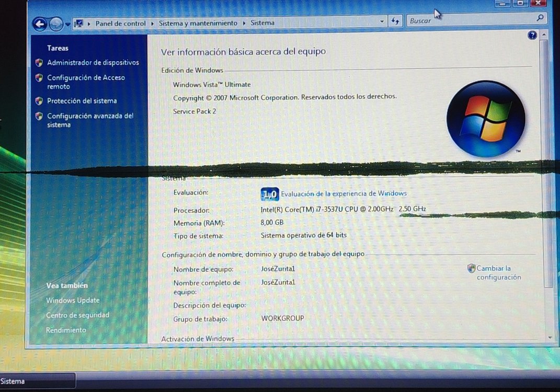Click the Forward navigation arrow button
Viewport: 560px width, 392px height.
[56, 24]
